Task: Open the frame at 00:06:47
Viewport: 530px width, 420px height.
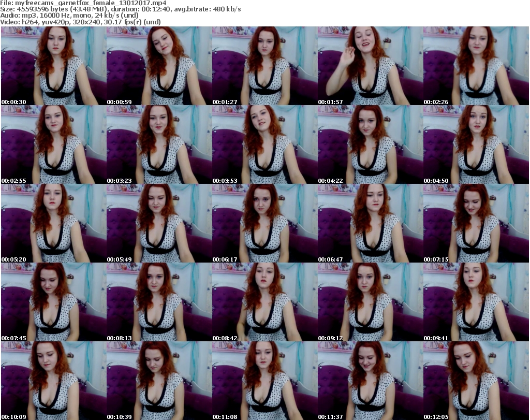Action: coord(370,224)
